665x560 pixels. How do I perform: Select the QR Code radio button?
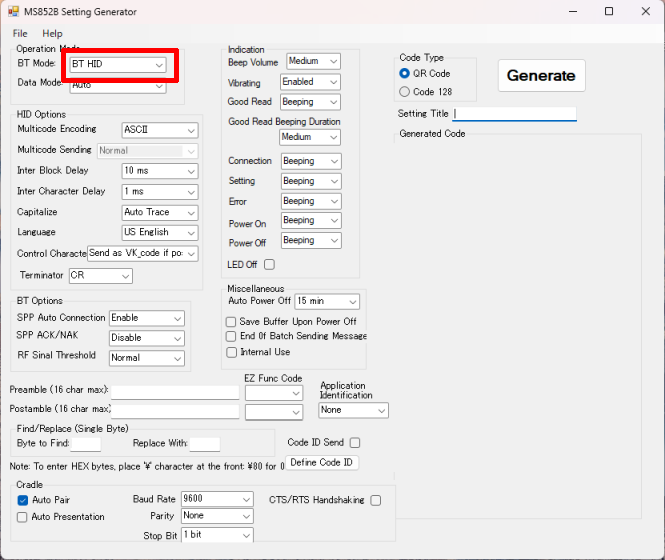[x=405, y=73]
